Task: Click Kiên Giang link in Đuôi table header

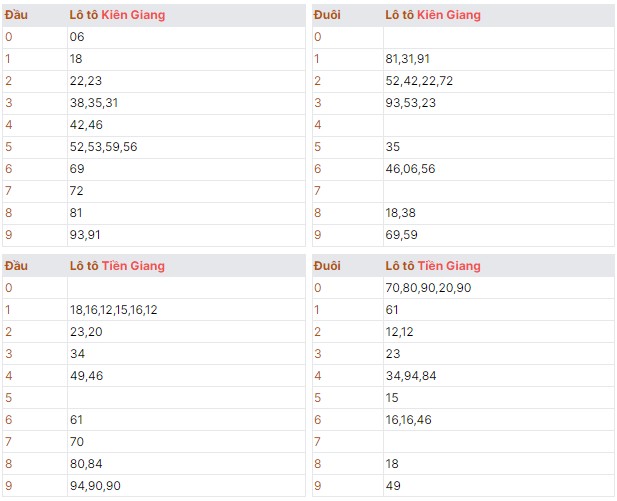Action: (449, 15)
